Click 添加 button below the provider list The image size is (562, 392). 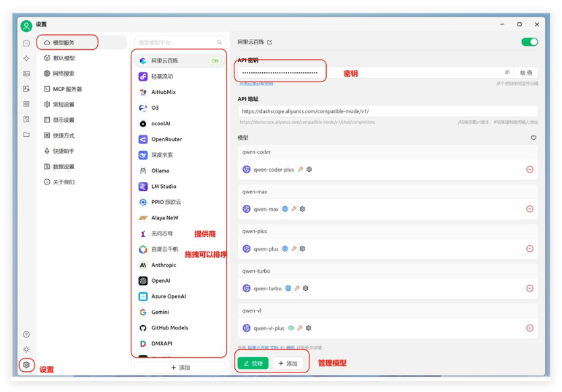pos(180,368)
